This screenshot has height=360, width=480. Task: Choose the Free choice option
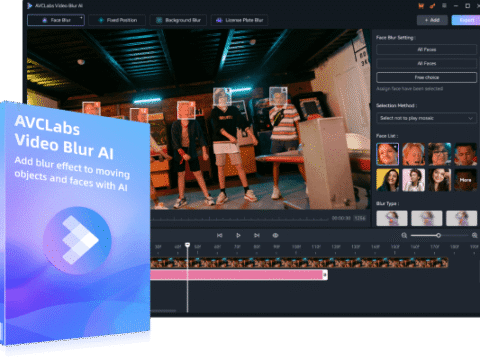pyautogui.click(x=427, y=77)
